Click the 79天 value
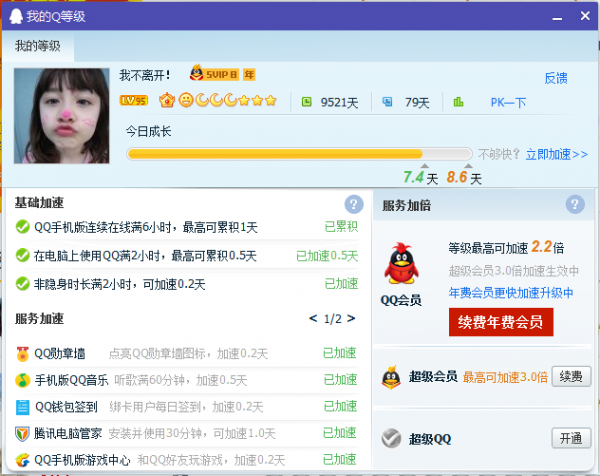This screenshot has height=476, width=600. pyautogui.click(x=417, y=103)
